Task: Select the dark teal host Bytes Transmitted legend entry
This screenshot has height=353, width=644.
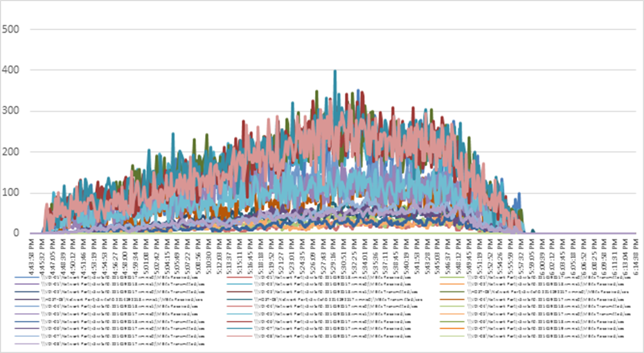Action: [x=324, y=299]
